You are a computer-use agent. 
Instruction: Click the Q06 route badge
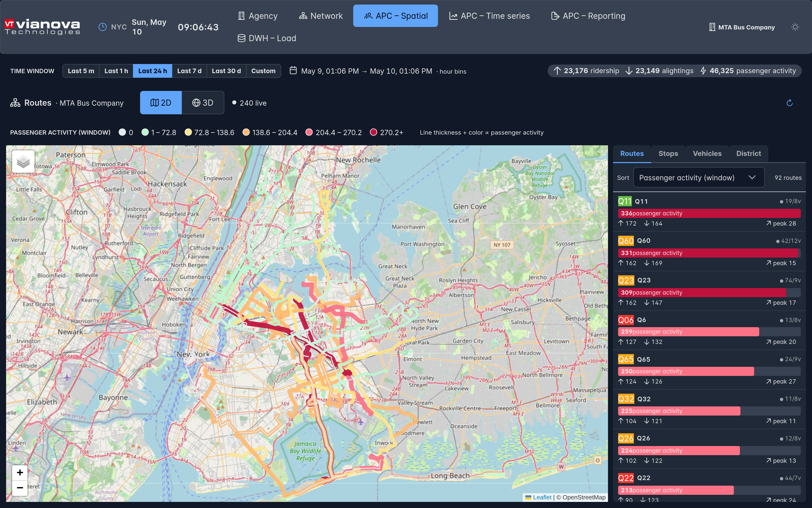click(x=626, y=320)
